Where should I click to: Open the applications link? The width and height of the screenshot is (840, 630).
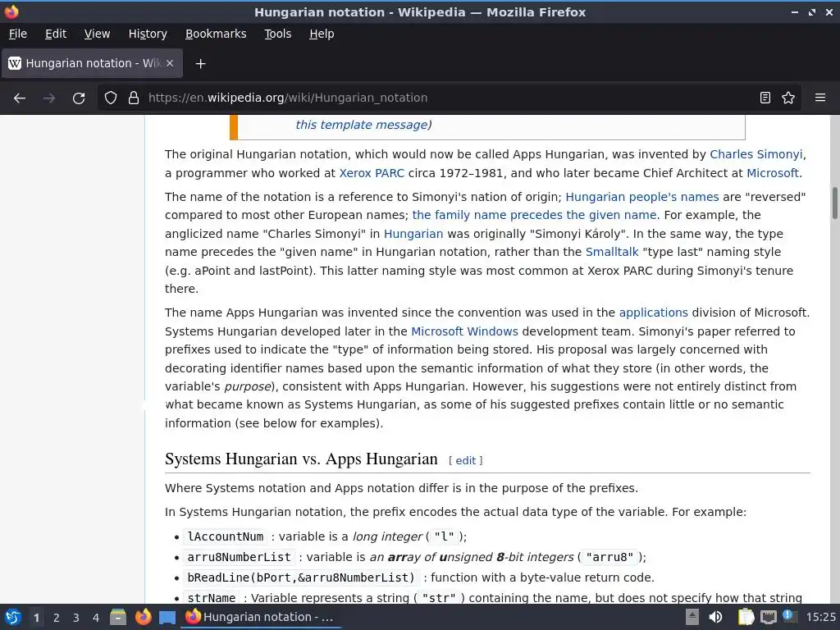click(x=653, y=313)
